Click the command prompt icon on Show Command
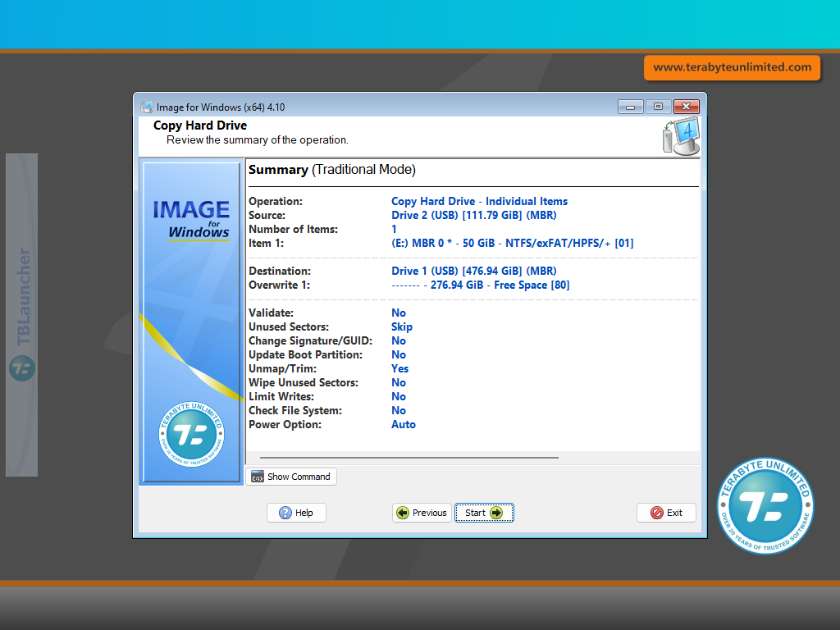840x630 pixels. pos(258,477)
